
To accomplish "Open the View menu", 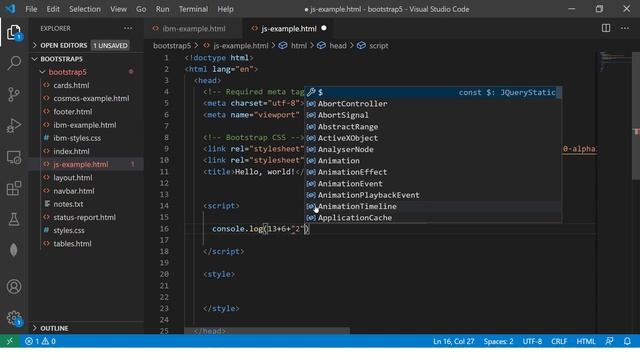I will point(118,9).
